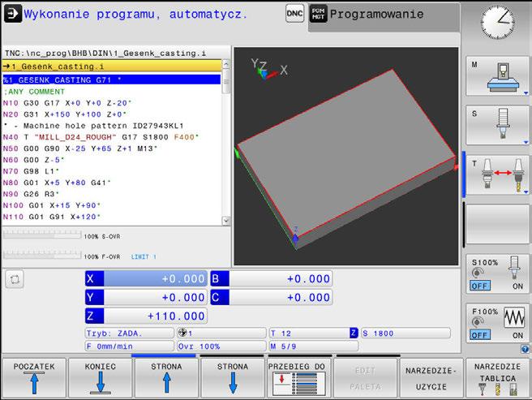Expand the T panel dropdown arrow
This screenshot has height=400, width=532.
click(x=526, y=192)
